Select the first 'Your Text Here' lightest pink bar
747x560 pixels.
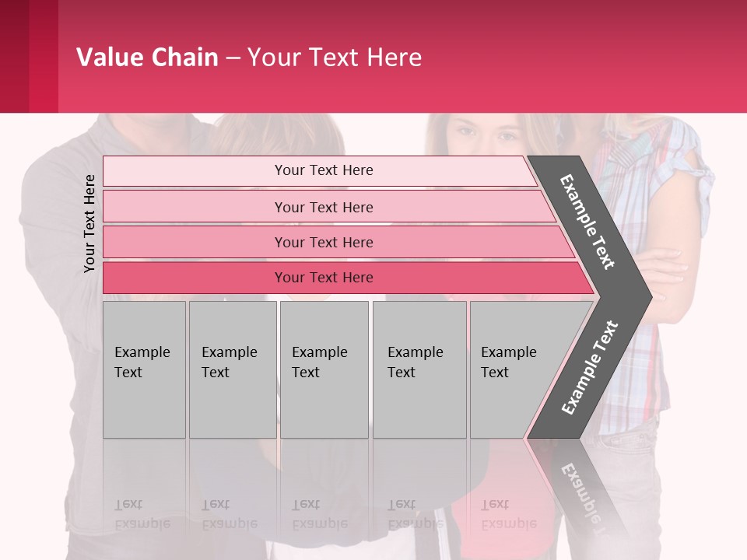tap(323, 170)
